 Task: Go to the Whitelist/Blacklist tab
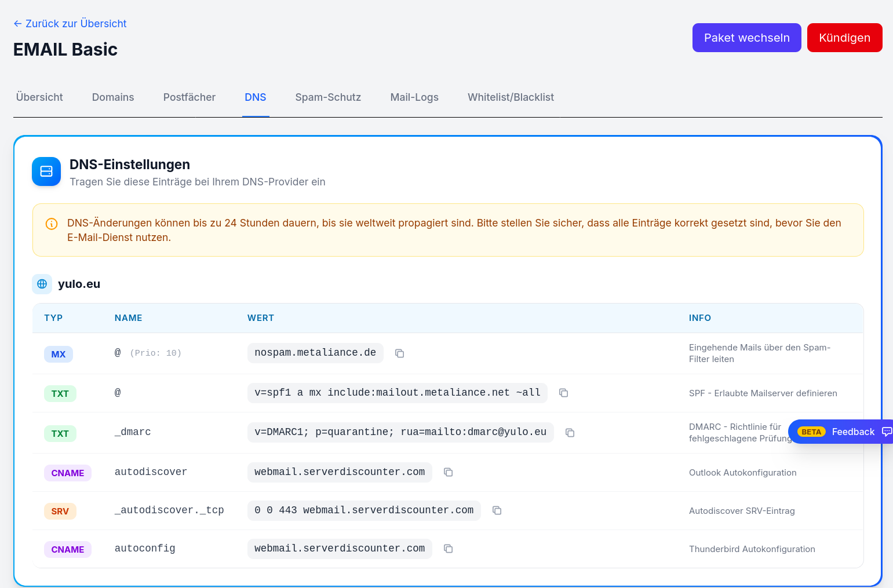(x=511, y=97)
